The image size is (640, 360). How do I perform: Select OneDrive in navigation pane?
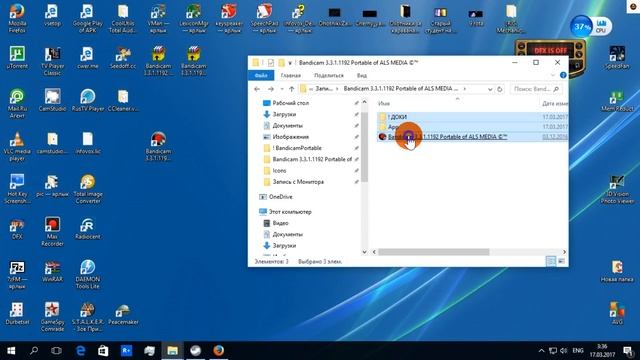pyautogui.click(x=280, y=197)
